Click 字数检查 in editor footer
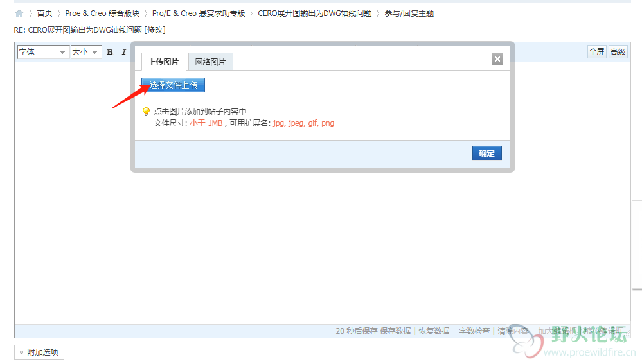 474,331
